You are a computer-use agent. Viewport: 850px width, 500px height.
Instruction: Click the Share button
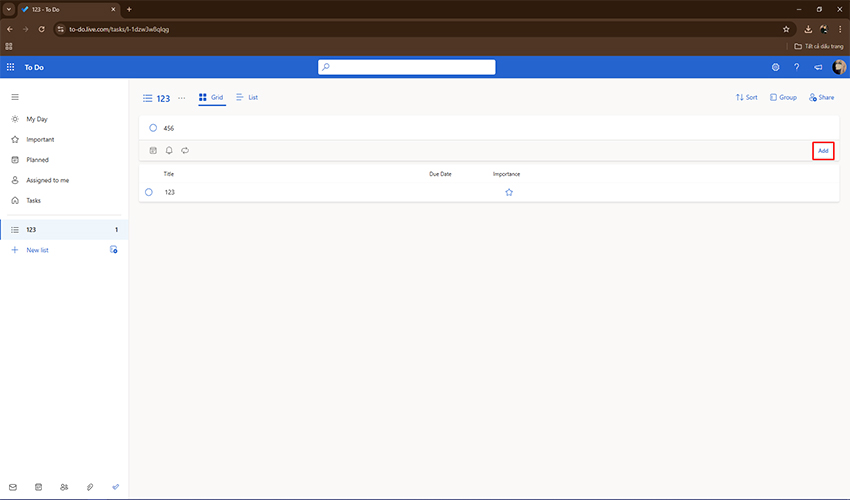[821, 98]
